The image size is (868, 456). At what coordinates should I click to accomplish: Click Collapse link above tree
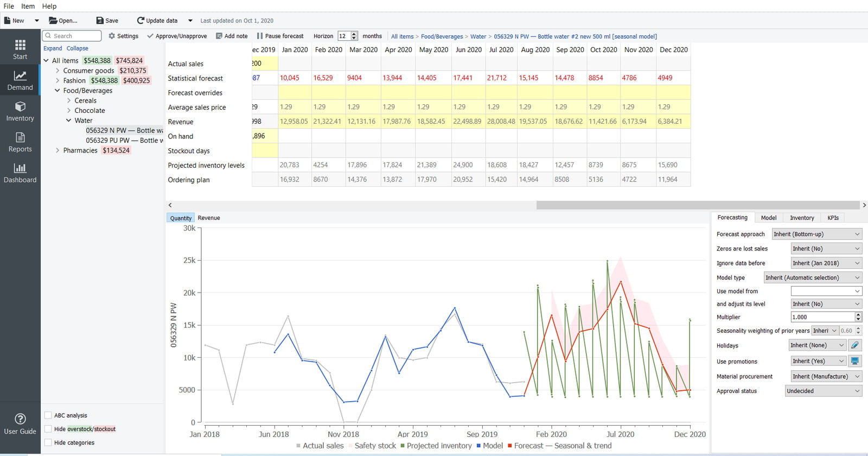(78, 48)
